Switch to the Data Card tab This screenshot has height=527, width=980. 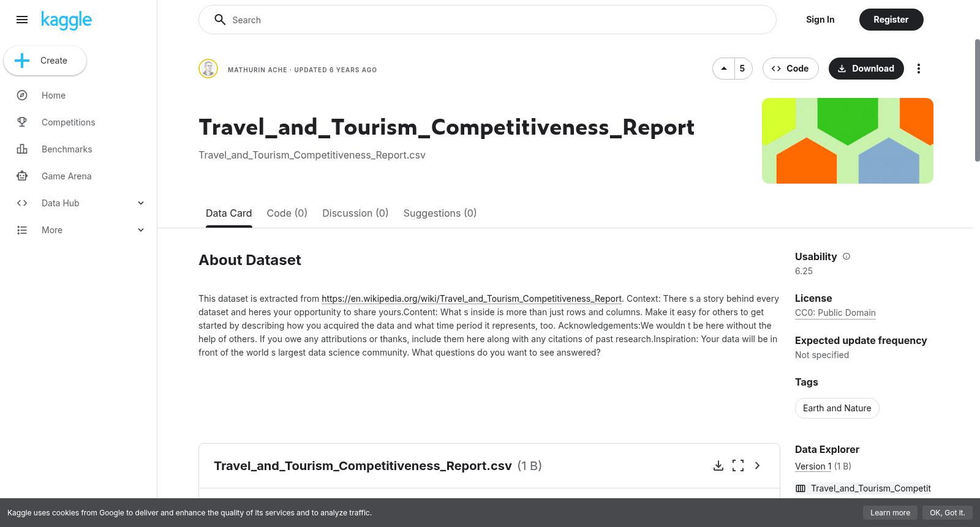click(228, 213)
